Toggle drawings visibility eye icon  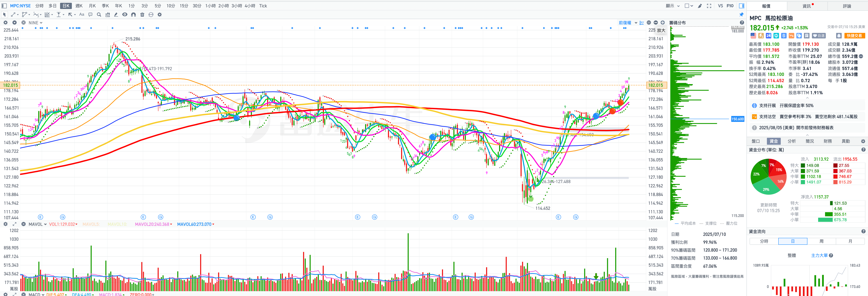(x=125, y=15)
